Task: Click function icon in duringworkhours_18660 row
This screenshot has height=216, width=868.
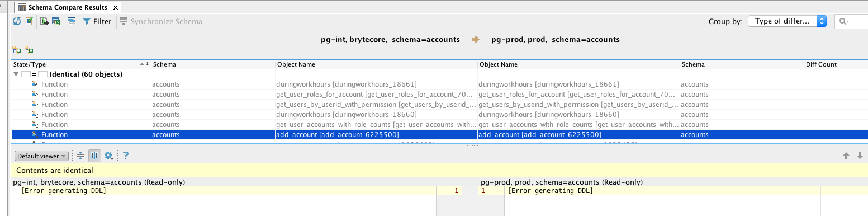Action: pyautogui.click(x=35, y=115)
